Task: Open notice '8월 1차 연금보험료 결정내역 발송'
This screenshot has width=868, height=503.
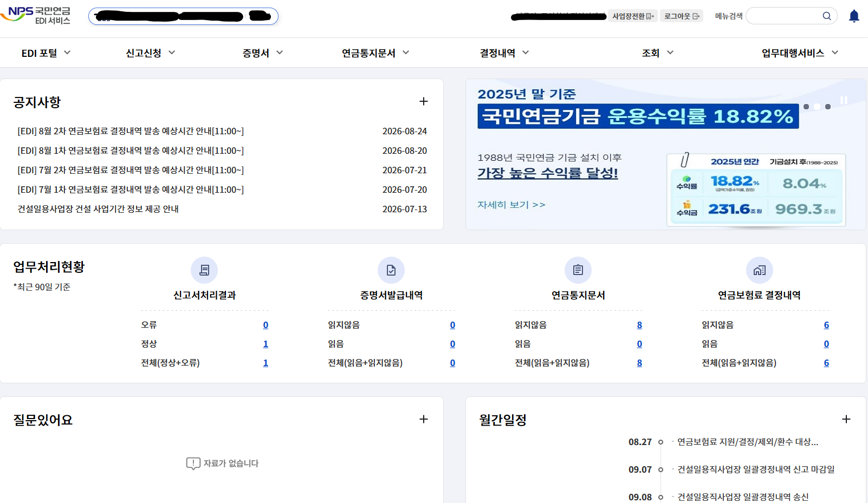Action: click(131, 151)
